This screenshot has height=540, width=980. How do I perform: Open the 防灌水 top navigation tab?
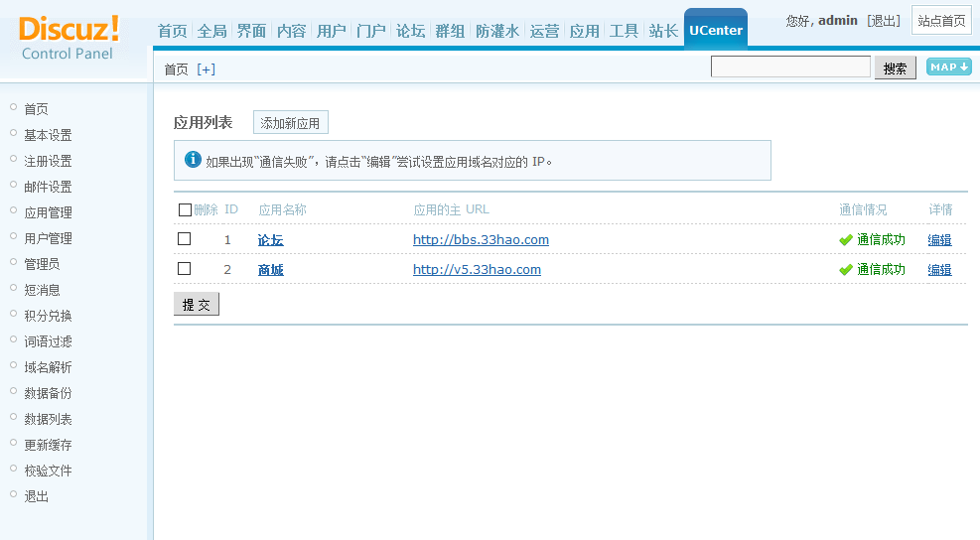(x=497, y=31)
